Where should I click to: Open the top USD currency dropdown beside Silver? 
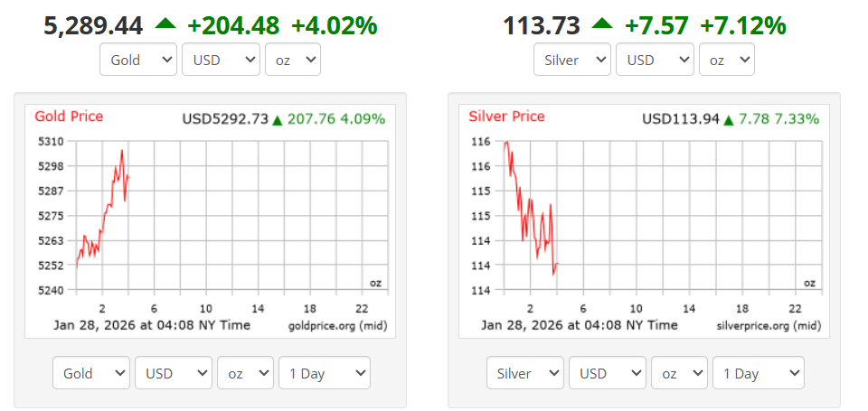coord(655,60)
